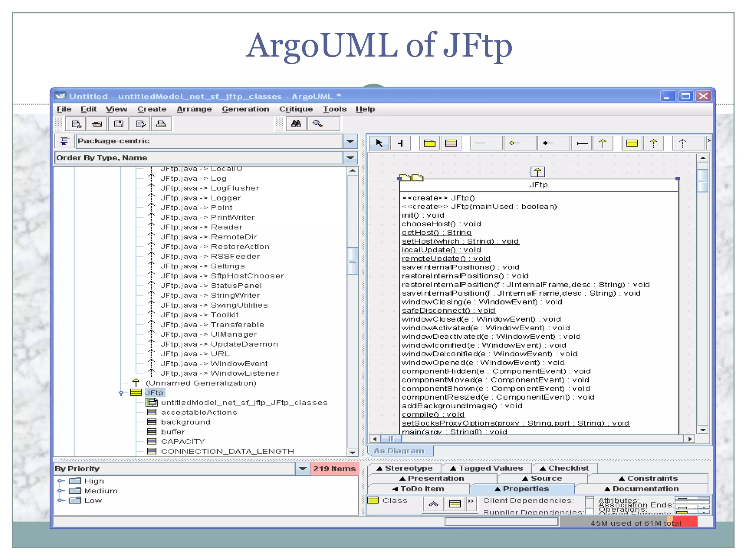Click the Go up arrow in Properties panel
The height and width of the screenshot is (560, 747).
coord(433,504)
